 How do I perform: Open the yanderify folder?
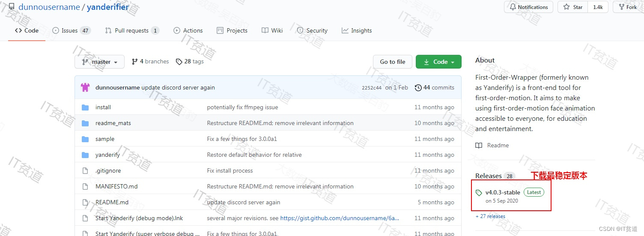(107, 155)
